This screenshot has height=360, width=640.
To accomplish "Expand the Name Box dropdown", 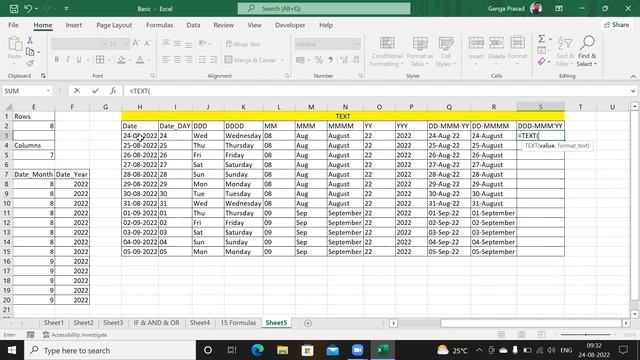I will pyautogui.click(x=48, y=91).
